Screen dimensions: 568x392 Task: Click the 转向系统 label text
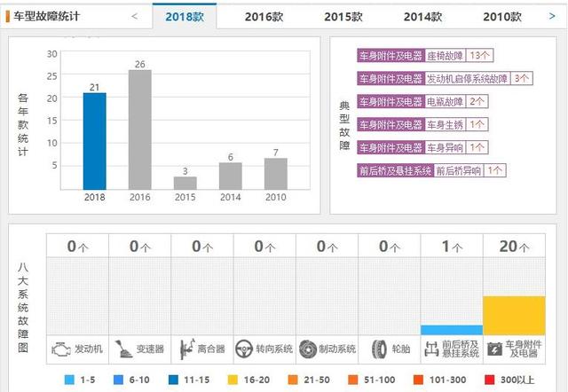[274, 349]
